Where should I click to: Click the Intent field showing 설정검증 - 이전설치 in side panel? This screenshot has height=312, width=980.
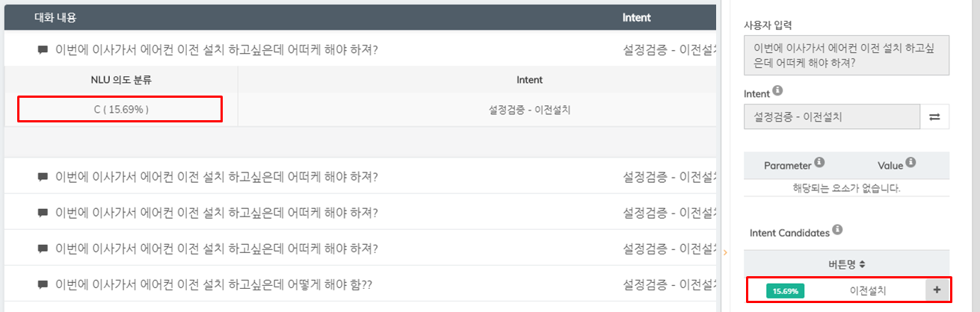point(832,117)
